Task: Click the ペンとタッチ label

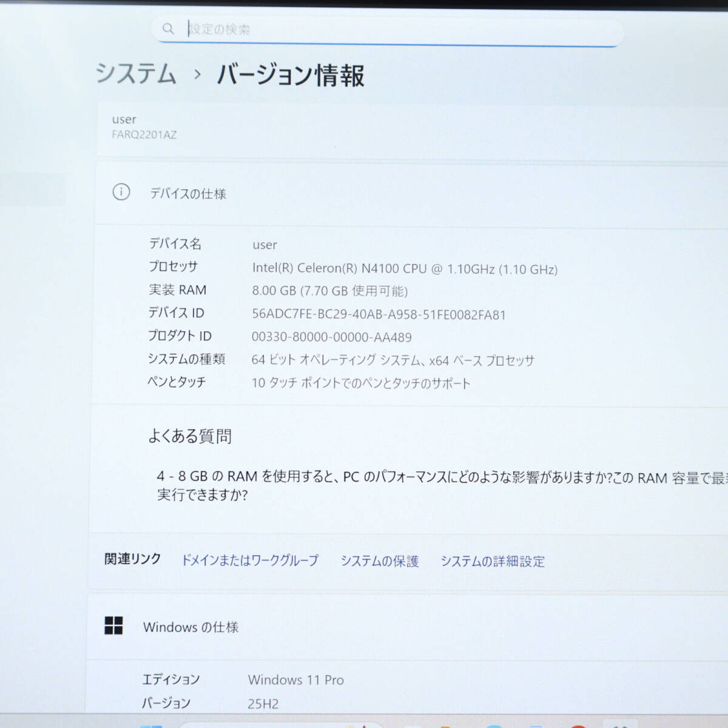Action: click(x=177, y=382)
